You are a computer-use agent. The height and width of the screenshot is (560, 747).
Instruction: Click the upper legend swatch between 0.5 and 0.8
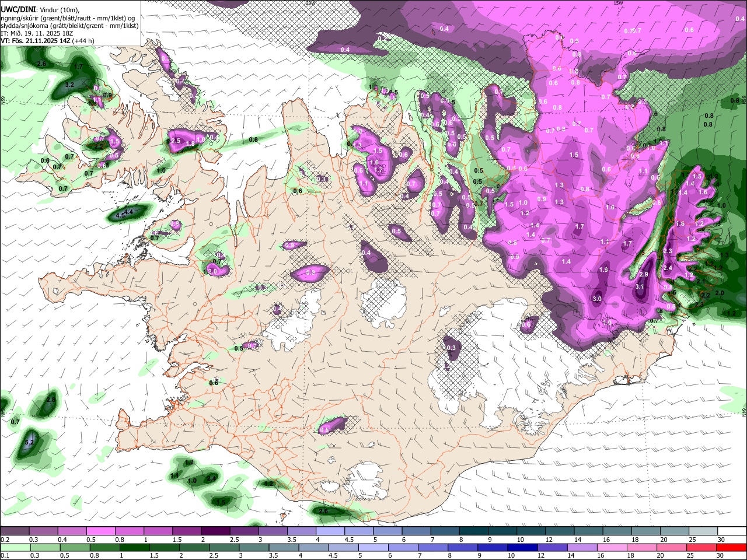100,531
